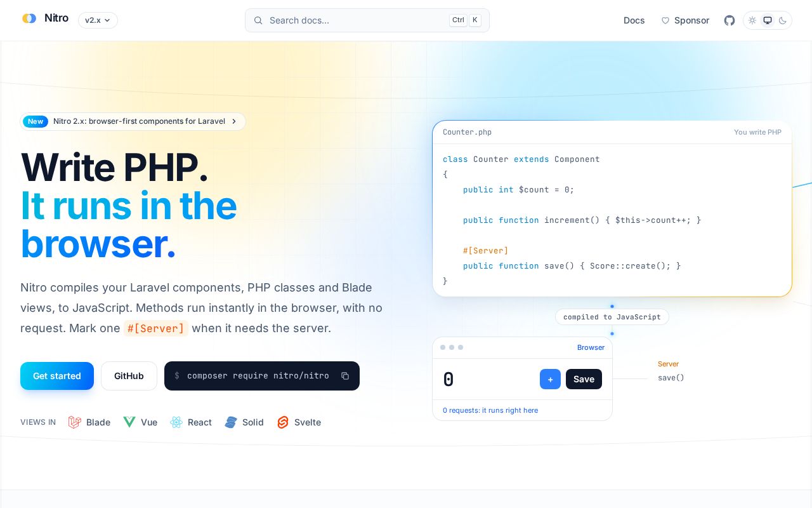Click the Svelte logo icon
Screen dimensions: 812x508
click(283, 422)
